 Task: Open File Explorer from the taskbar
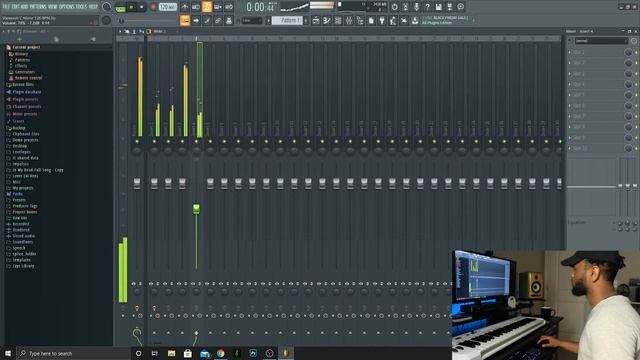tap(171, 353)
